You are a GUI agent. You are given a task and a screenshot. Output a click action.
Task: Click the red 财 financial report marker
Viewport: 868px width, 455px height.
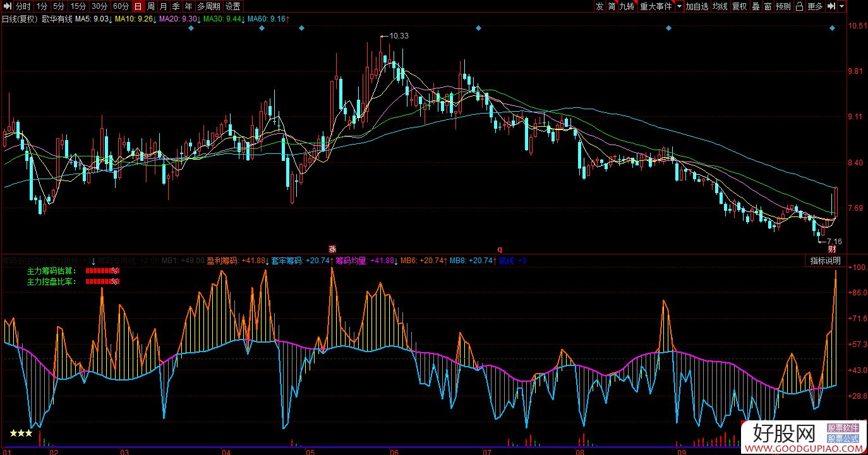833,249
